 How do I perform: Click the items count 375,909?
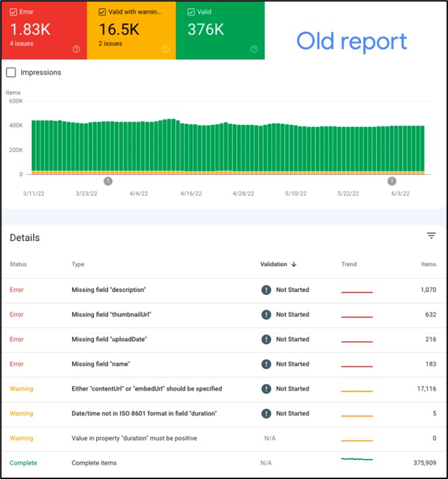425,463
